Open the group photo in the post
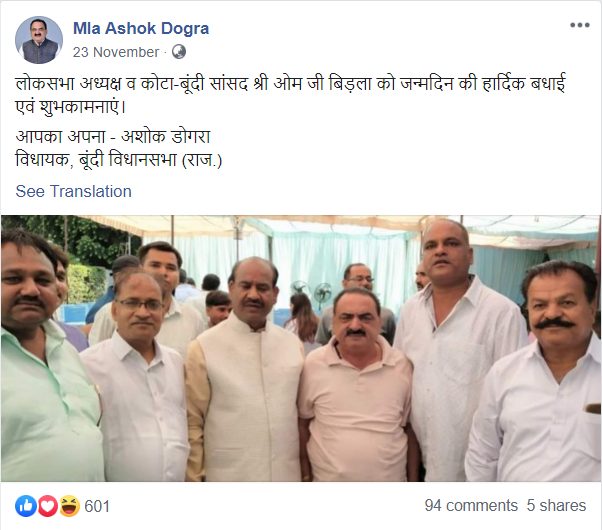This screenshot has width=602, height=530. (300, 348)
